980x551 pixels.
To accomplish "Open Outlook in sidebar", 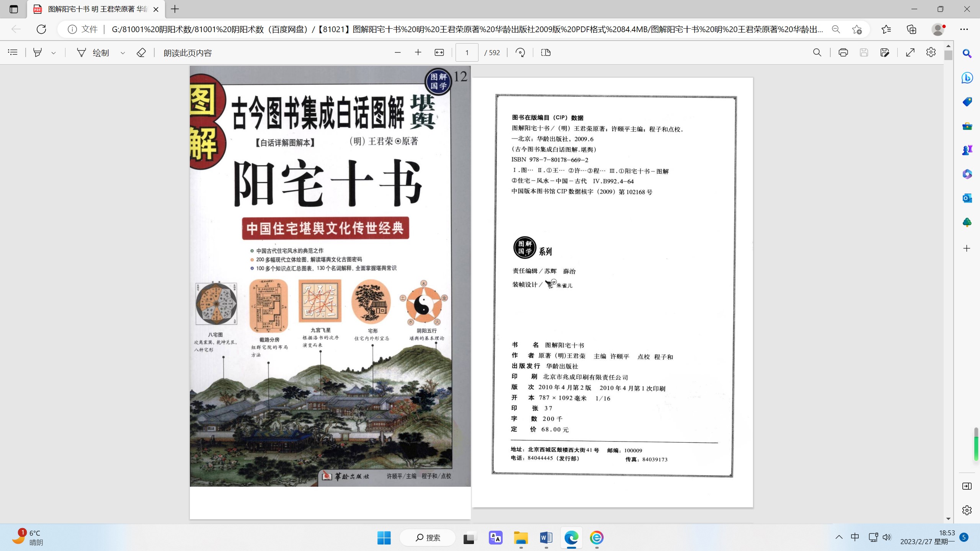I will point(967,198).
